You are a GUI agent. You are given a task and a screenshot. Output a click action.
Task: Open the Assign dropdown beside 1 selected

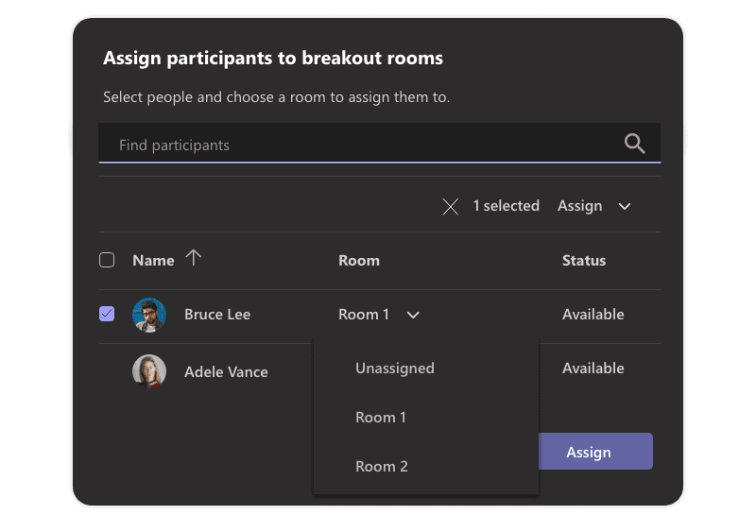(593, 206)
